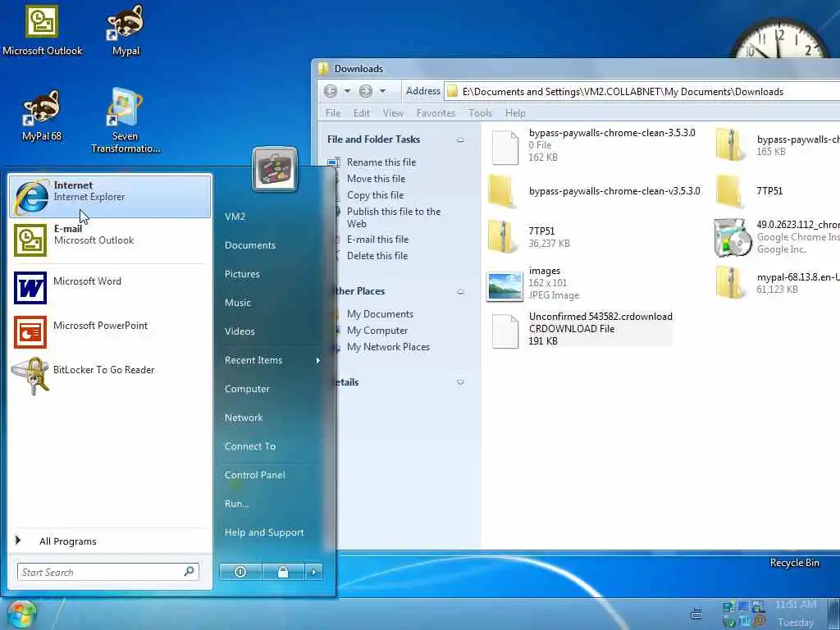
Task: Click Move this file task link
Action: pyautogui.click(x=376, y=178)
